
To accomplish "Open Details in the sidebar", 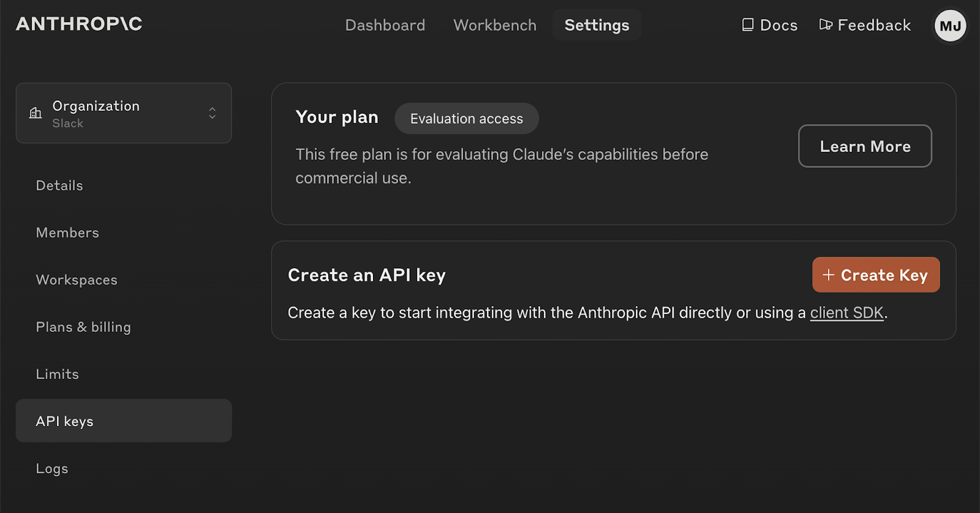I will pyautogui.click(x=59, y=185).
